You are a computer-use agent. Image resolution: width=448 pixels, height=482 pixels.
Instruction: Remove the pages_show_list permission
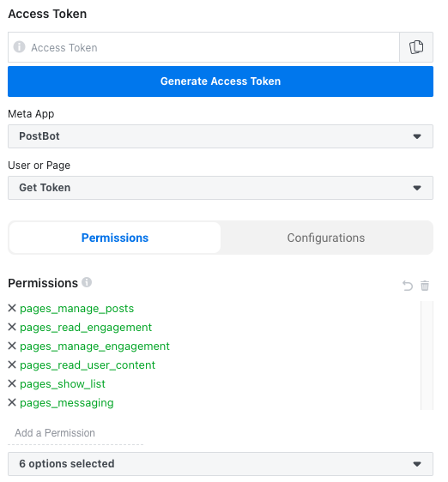tap(12, 383)
